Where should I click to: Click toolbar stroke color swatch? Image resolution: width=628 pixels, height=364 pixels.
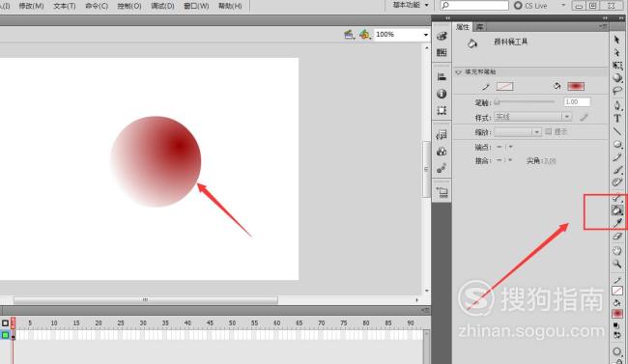(x=617, y=291)
